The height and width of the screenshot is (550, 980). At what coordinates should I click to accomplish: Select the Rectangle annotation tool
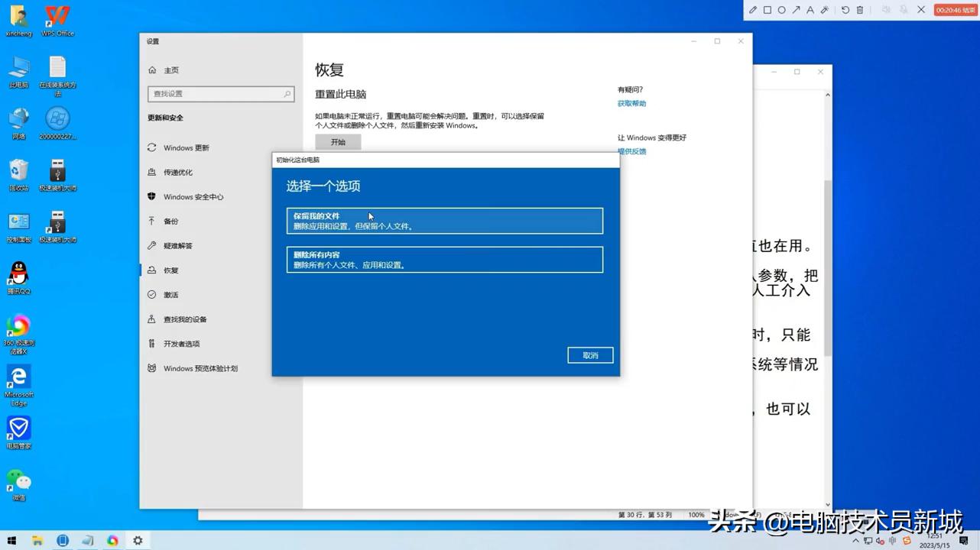[x=767, y=10]
